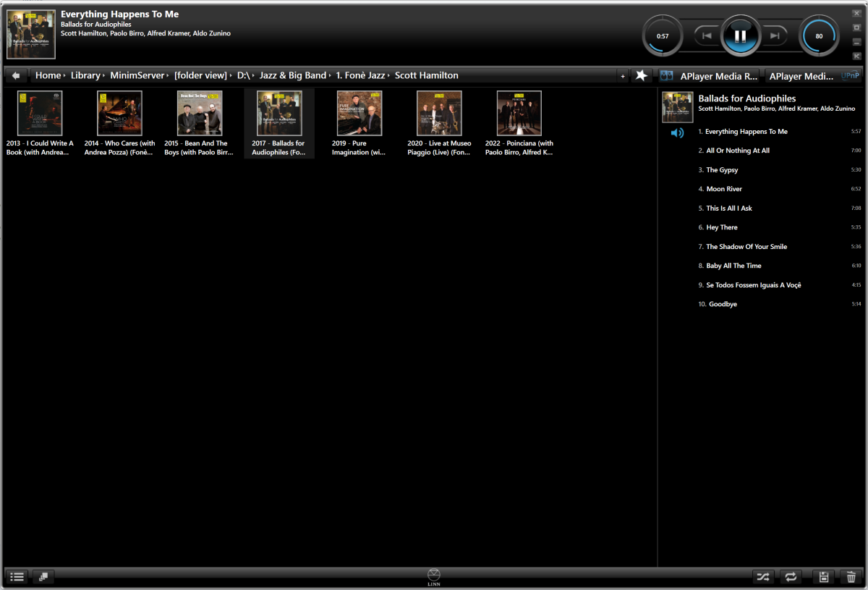868x590 pixels.
Task: Go to MinimServer in the breadcrumb
Action: click(x=137, y=75)
